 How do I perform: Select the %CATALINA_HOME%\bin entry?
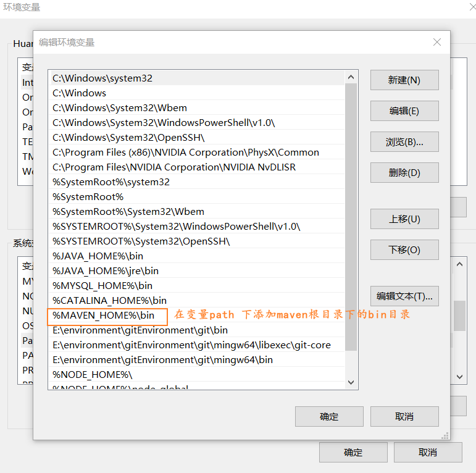tap(197, 301)
